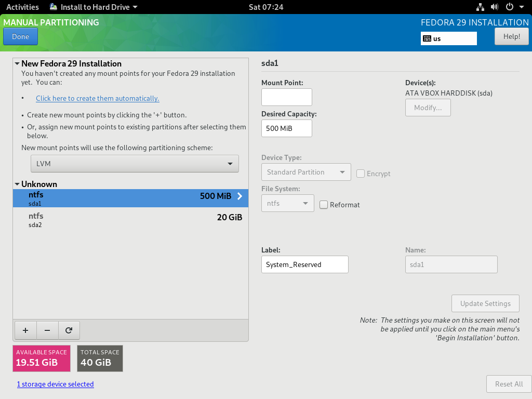Click the reload storage configuration icon
This screenshot has height=399, width=532.
(x=69, y=330)
